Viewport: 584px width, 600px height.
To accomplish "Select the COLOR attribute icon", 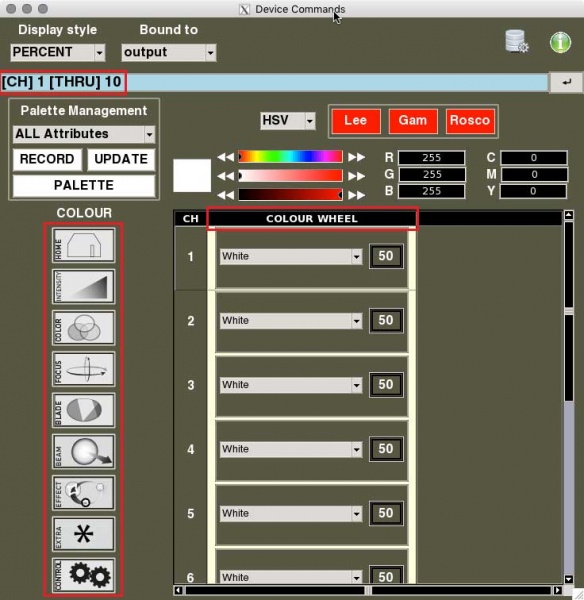I will [x=83, y=328].
